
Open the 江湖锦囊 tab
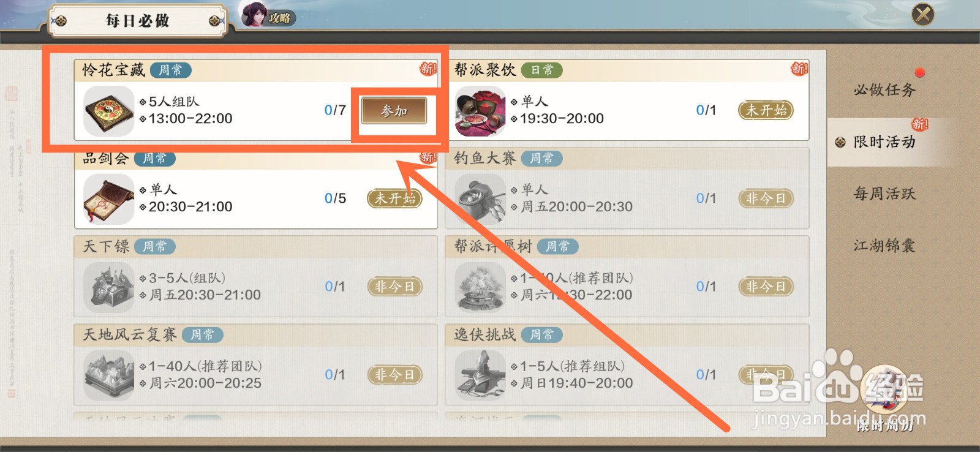(x=884, y=246)
